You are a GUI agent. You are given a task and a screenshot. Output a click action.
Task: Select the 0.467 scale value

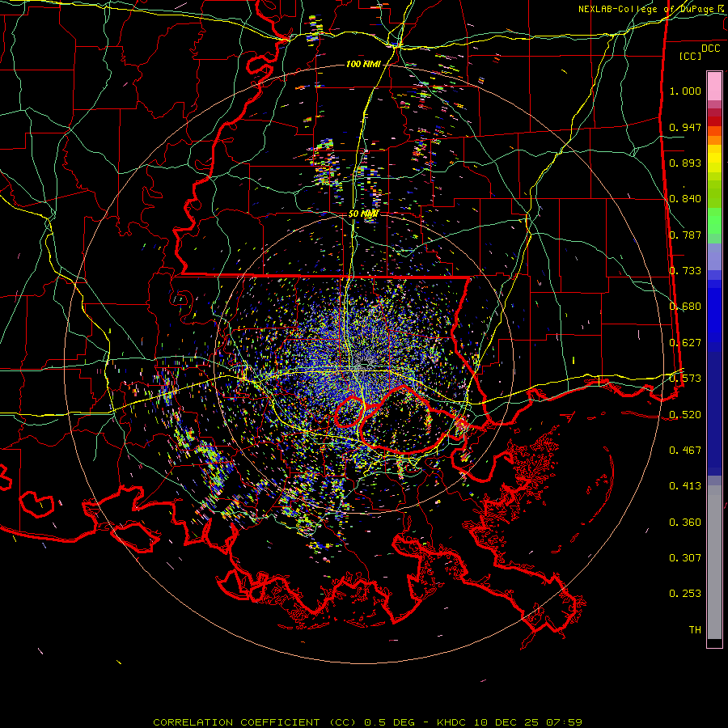pyautogui.click(x=685, y=451)
